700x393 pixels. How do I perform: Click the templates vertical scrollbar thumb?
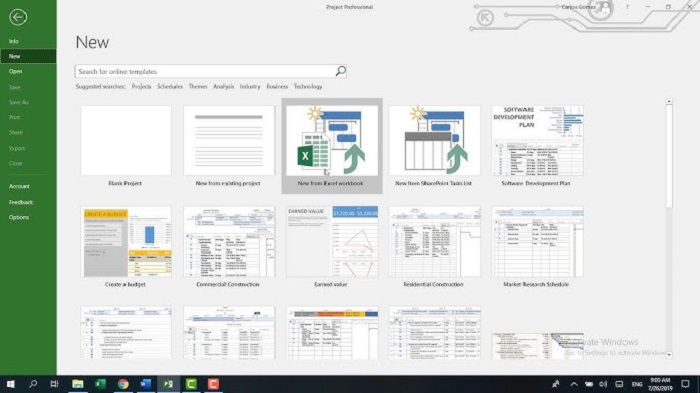[x=669, y=157]
